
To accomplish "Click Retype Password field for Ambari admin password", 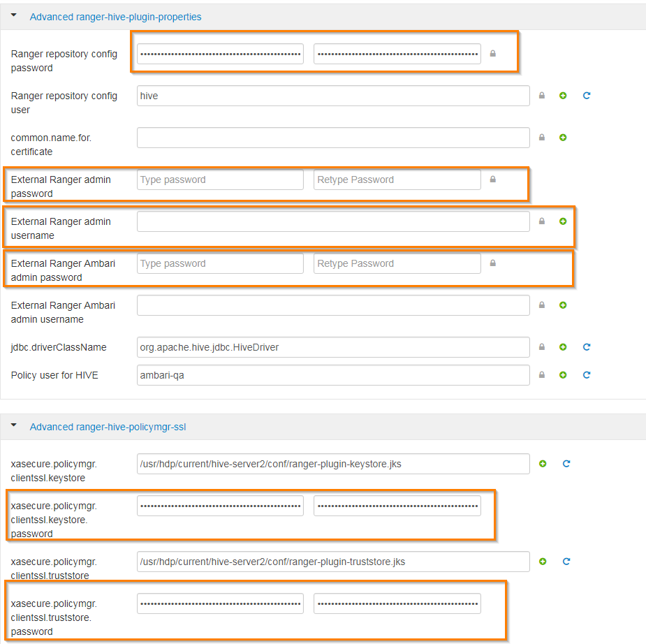I will [397, 263].
